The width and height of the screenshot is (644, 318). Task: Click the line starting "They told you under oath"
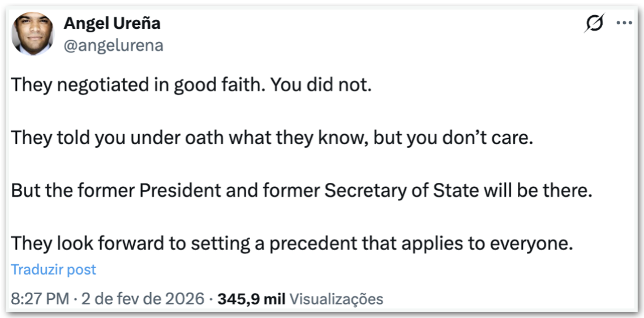[x=170, y=137]
